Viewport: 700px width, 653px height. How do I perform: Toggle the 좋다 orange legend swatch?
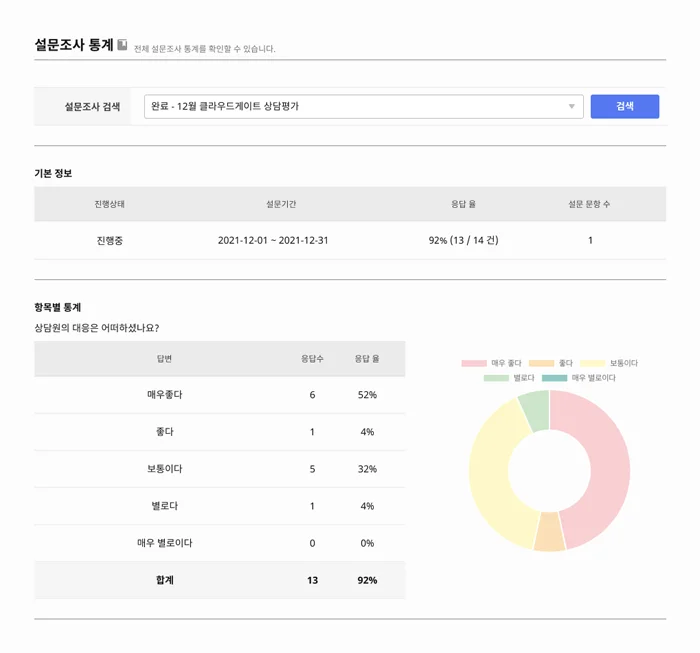(x=541, y=363)
